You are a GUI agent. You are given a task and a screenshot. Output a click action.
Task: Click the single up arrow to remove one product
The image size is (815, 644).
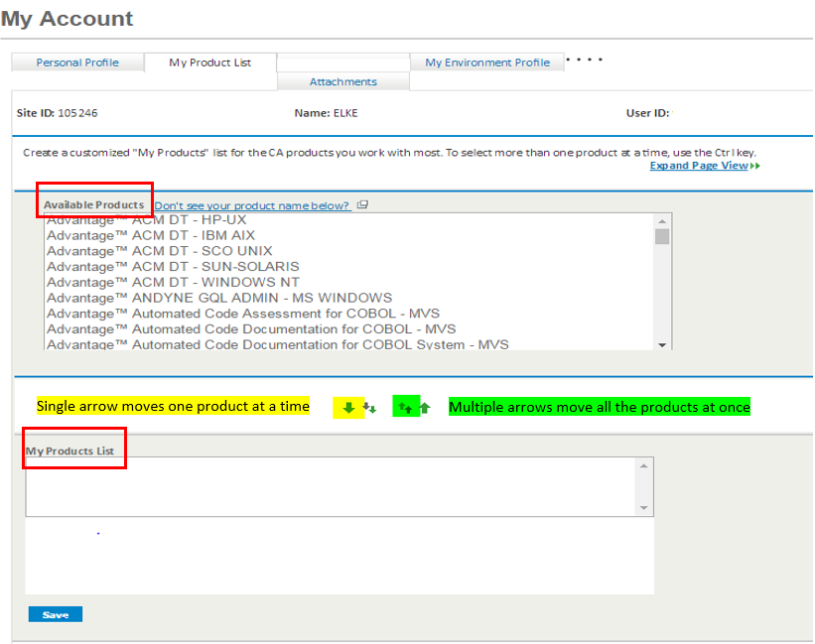[x=425, y=408]
